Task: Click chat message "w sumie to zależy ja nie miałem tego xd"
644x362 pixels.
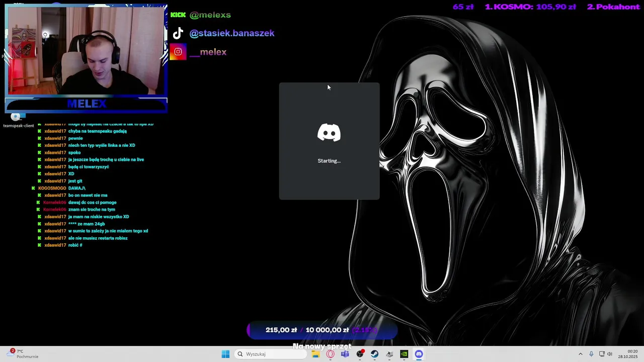Action: [108, 231]
